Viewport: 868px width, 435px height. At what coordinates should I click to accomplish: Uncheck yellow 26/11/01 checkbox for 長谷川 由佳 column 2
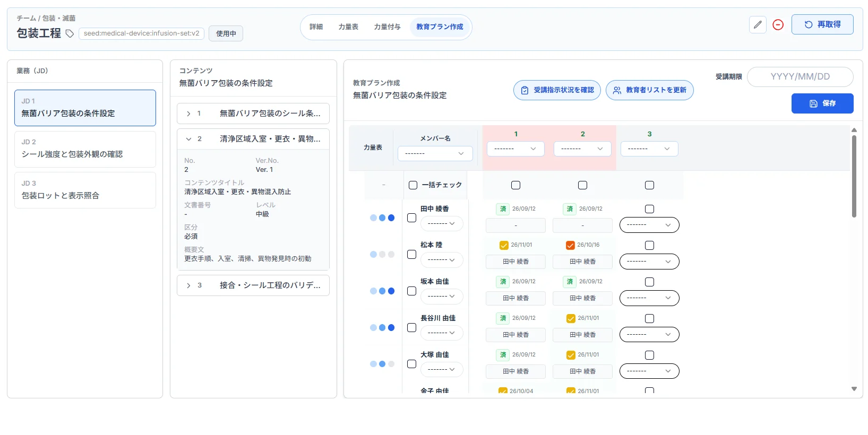click(x=571, y=318)
